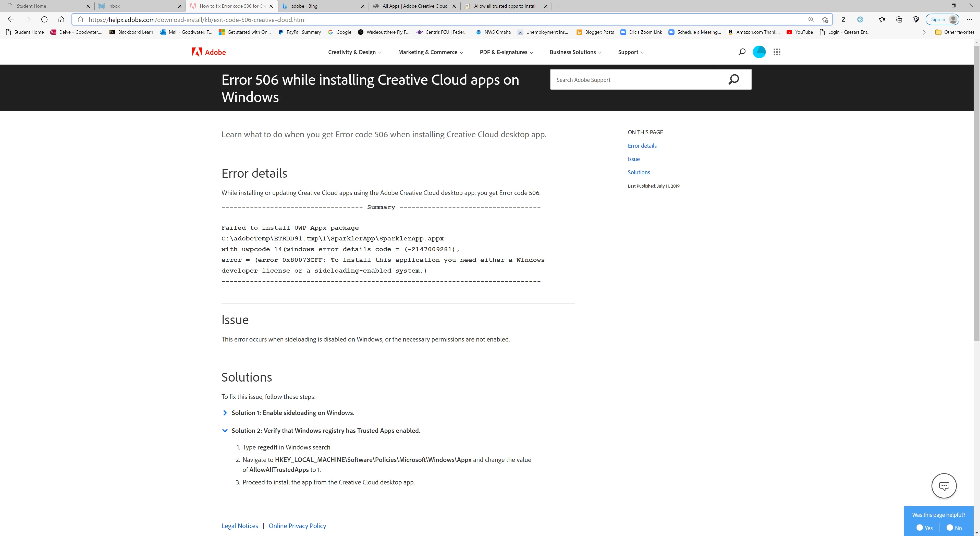Select Yes for page helpful
This screenshot has width=980, height=536.
[920, 528]
